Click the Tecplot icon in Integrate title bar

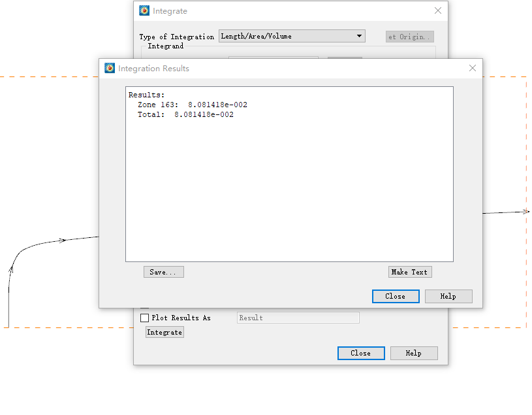(x=144, y=10)
